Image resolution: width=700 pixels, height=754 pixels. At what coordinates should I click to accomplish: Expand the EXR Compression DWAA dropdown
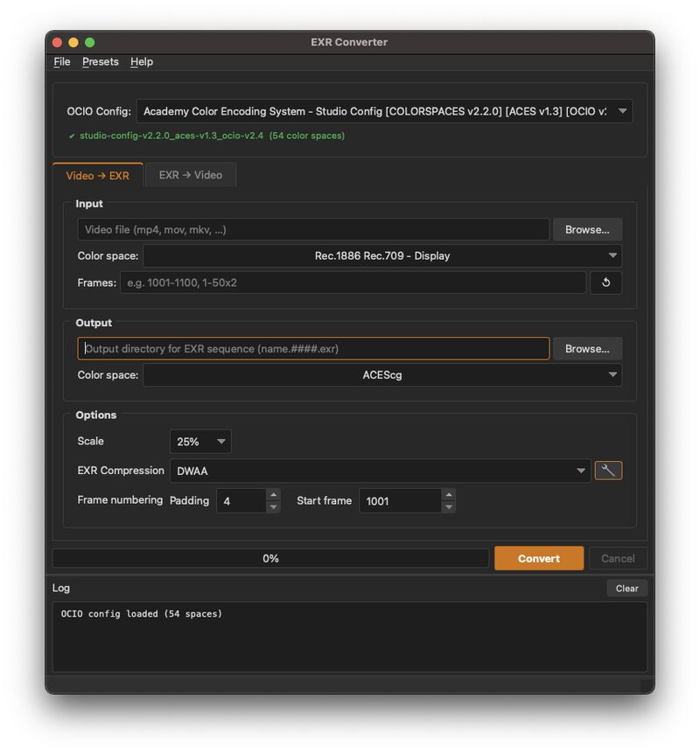[380, 471]
